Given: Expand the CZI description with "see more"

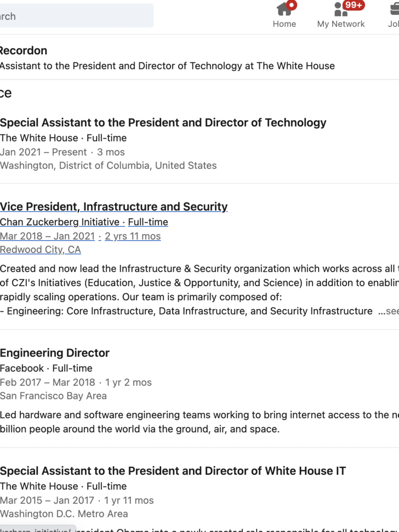Looking at the screenshot, I should click(389, 311).
